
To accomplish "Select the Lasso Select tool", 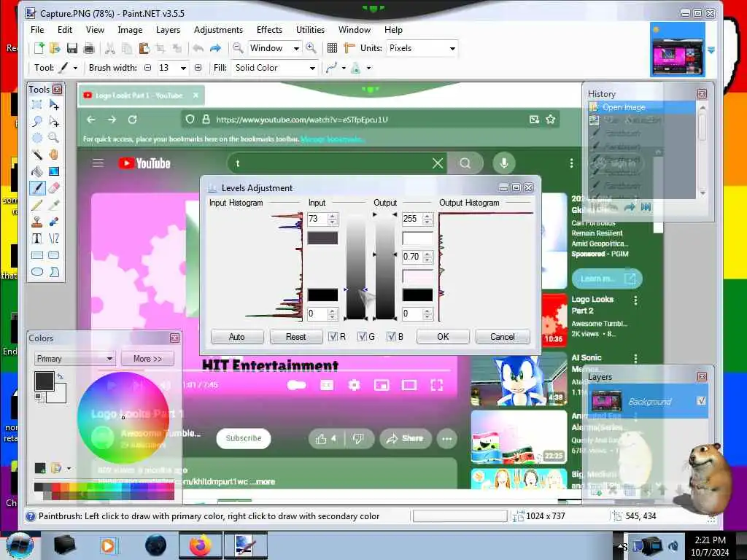I will point(36,122).
